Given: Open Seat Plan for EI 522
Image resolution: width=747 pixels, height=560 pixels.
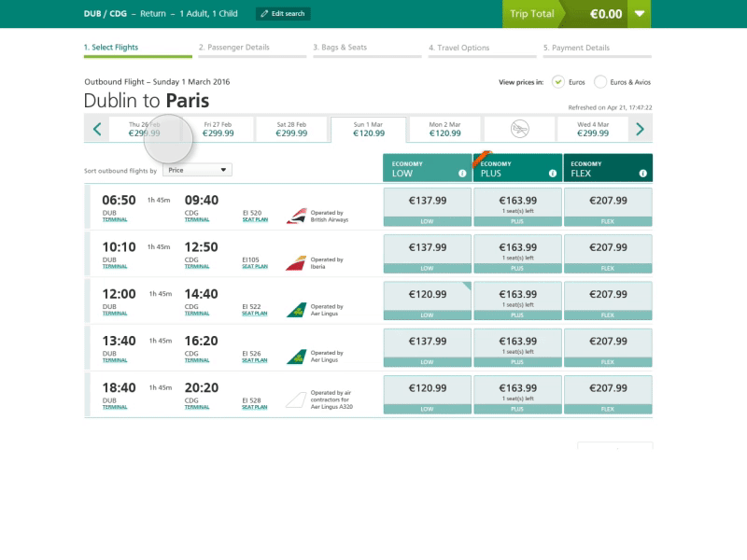Looking at the screenshot, I should pyautogui.click(x=255, y=314).
